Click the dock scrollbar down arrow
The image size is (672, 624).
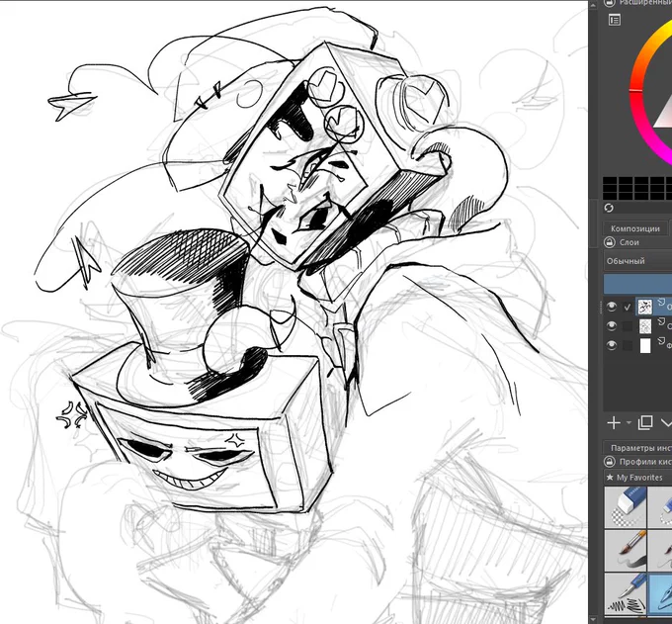tap(594, 620)
